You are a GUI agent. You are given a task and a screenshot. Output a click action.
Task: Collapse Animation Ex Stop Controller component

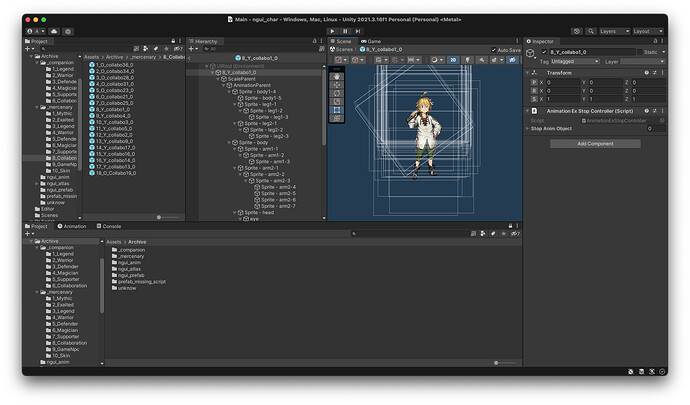[x=528, y=111]
